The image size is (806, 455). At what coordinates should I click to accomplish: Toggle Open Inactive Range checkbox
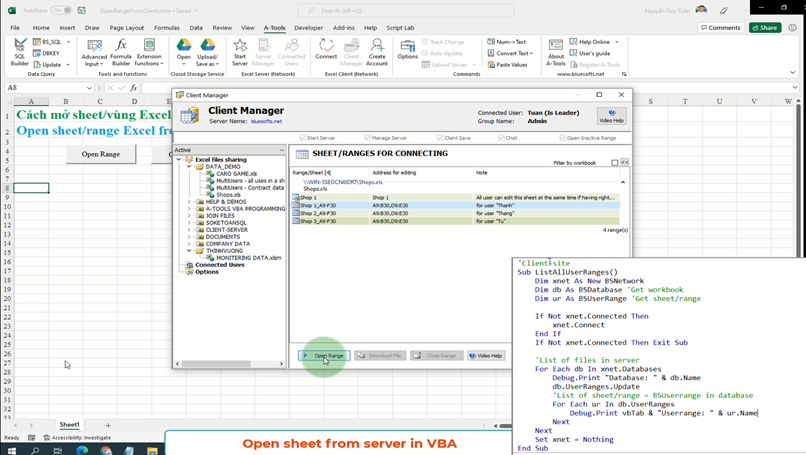pyautogui.click(x=562, y=138)
